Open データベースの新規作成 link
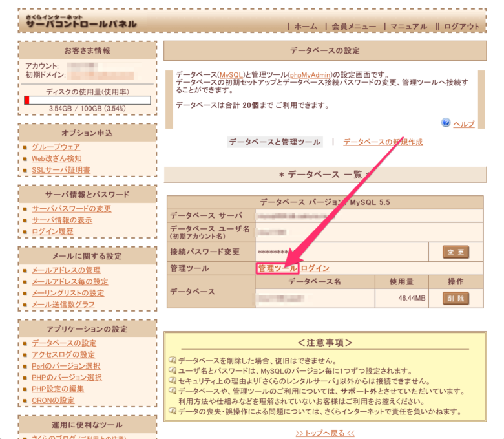Viewport: 504px width, 439px height. coord(383,142)
